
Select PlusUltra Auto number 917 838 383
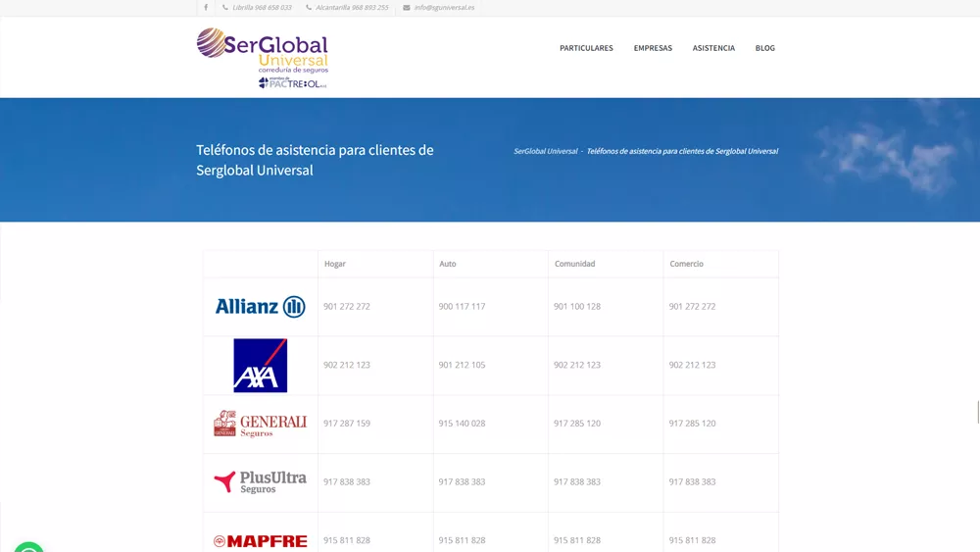point(462,482)
